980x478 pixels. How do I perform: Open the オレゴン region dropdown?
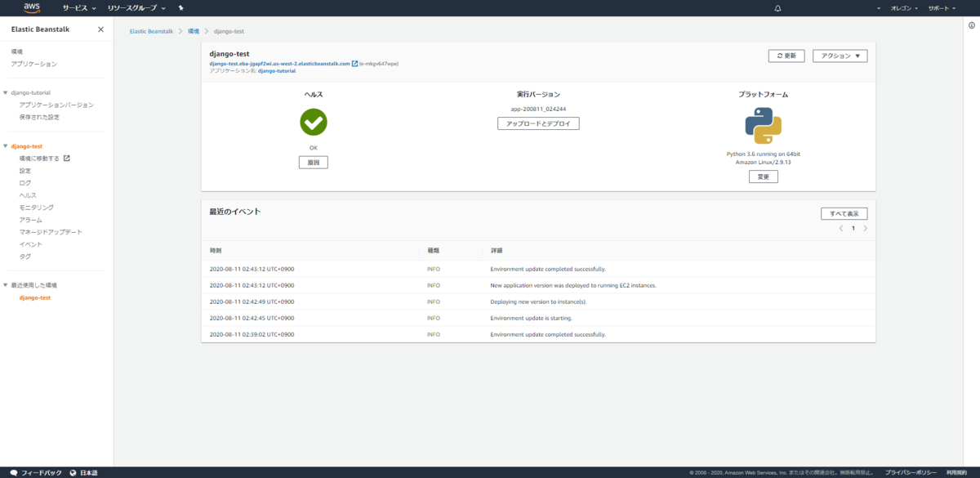[x=904, y=7]
